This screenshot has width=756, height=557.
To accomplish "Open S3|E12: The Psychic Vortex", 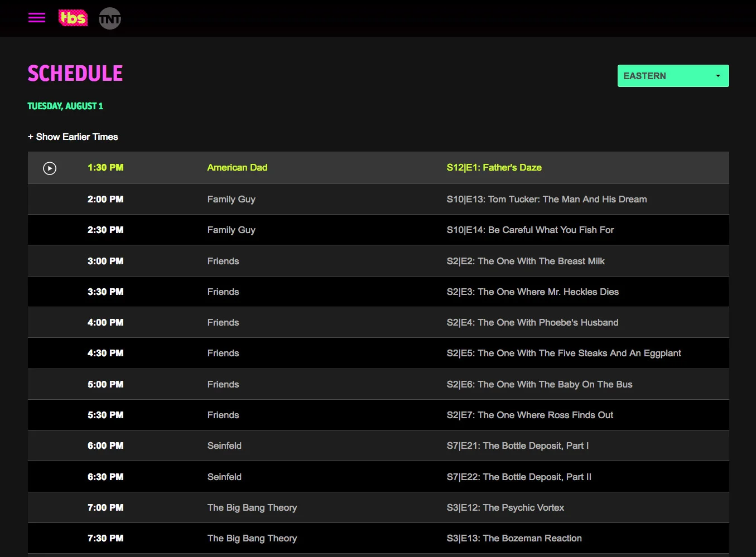I will [505, 507].
